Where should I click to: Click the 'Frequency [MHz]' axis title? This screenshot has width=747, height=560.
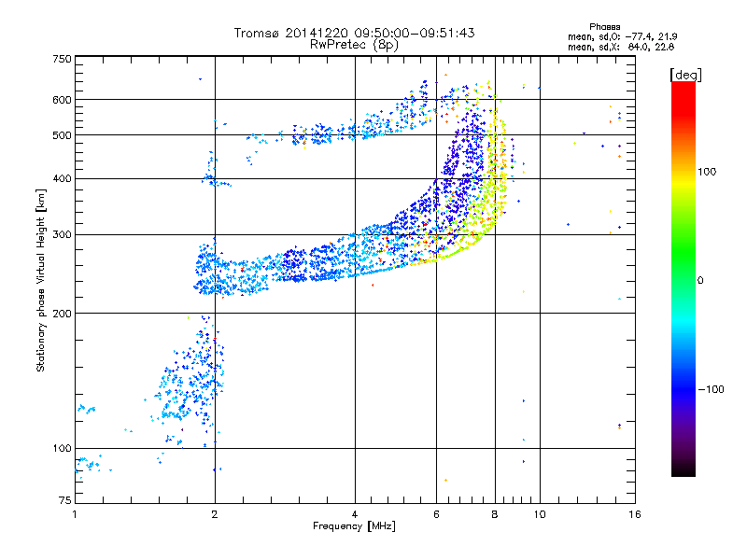pos(354,526)
